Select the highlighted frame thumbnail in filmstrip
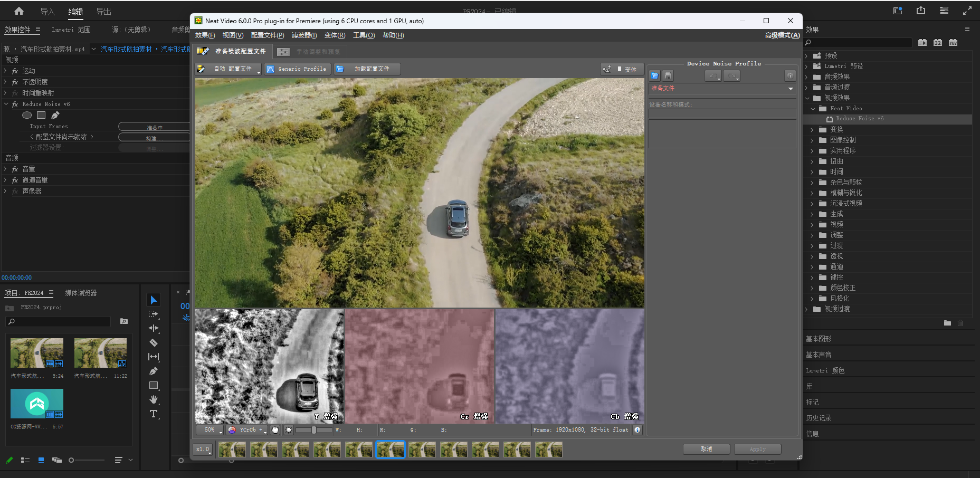This screenshot has width=980, height=478. (391, 450)
